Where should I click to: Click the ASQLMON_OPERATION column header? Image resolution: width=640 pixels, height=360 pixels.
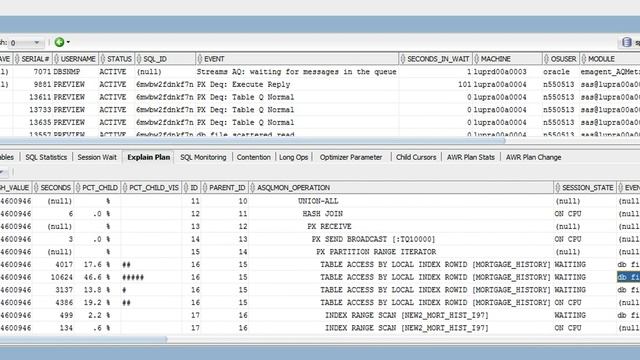coord(401,188)
